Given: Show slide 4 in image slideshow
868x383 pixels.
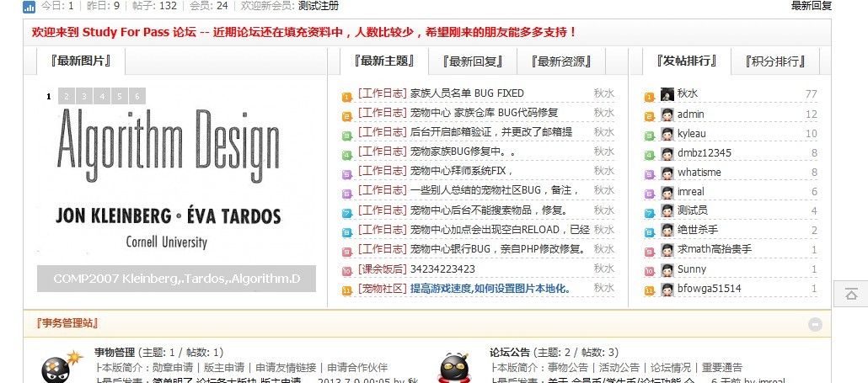Looking at the screenshot, I should 102,96.
